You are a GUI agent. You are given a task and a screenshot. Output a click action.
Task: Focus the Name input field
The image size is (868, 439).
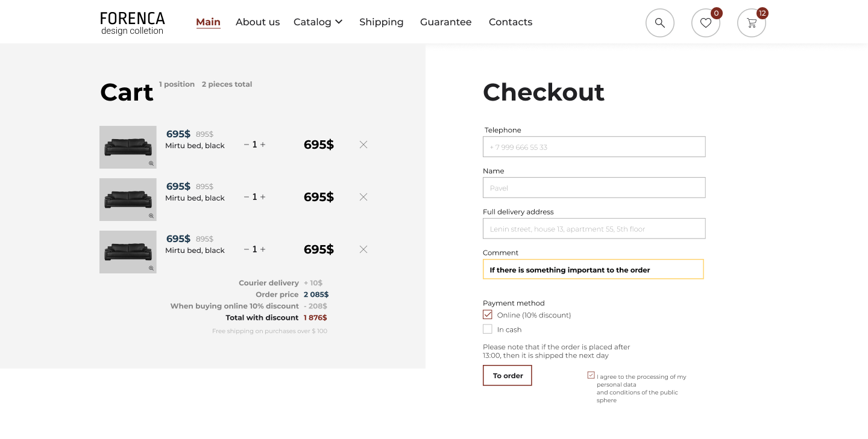coord(594,187)
